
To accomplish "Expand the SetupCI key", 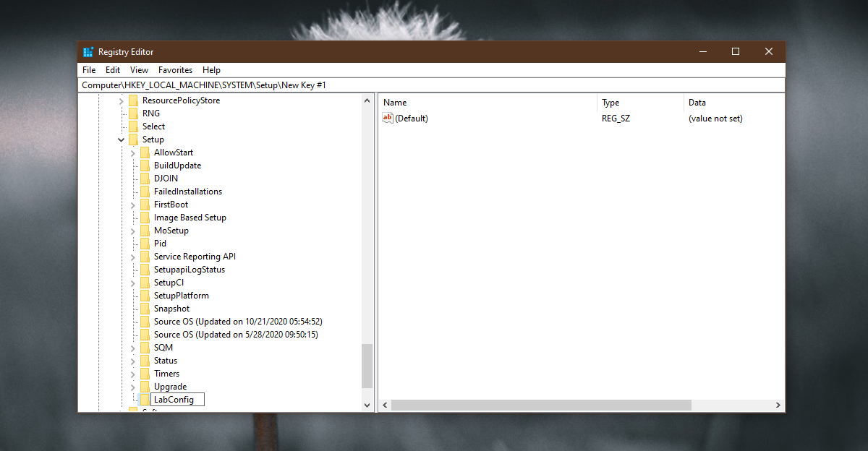I will coord(133,283).
